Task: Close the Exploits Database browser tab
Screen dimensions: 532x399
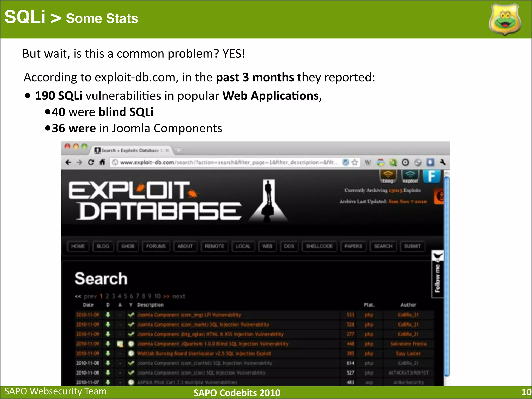Action: coord(167,150)
